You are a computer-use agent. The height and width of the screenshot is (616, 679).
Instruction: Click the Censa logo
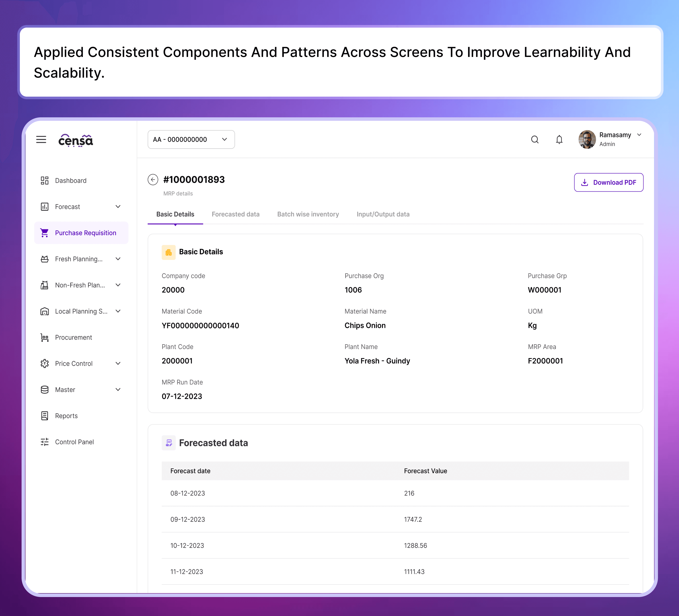(75, 140)
